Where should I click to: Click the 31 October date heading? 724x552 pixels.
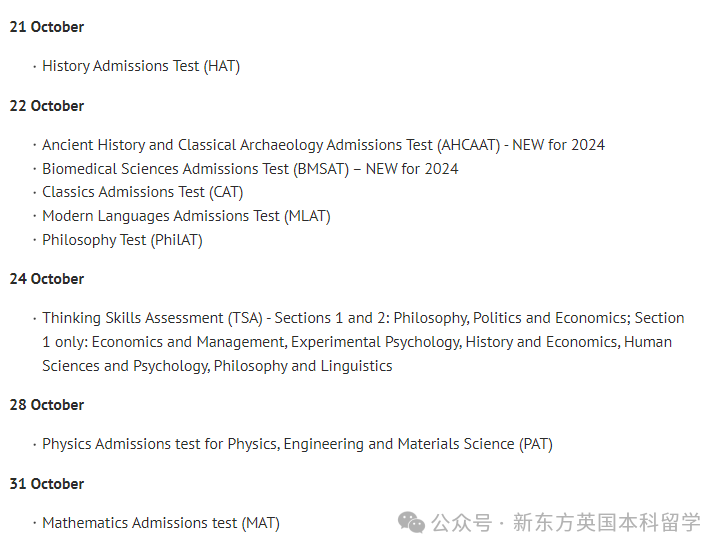(47, 484)
